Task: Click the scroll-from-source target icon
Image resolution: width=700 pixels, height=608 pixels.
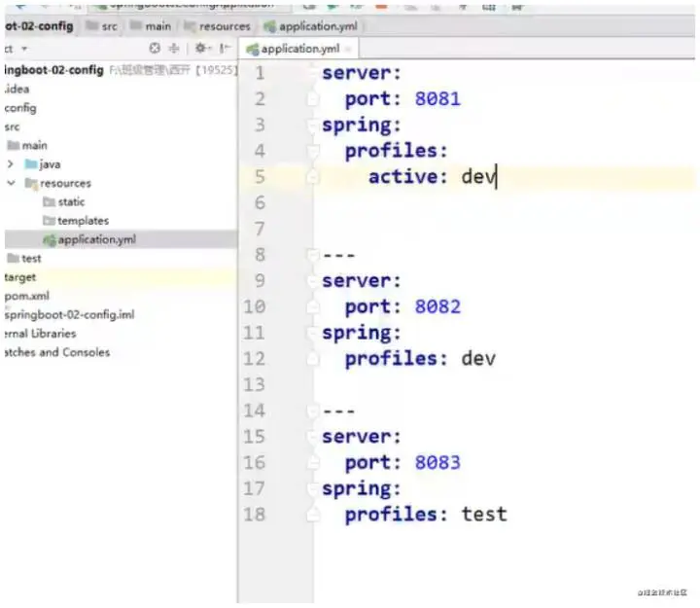Action: (155, 49)
